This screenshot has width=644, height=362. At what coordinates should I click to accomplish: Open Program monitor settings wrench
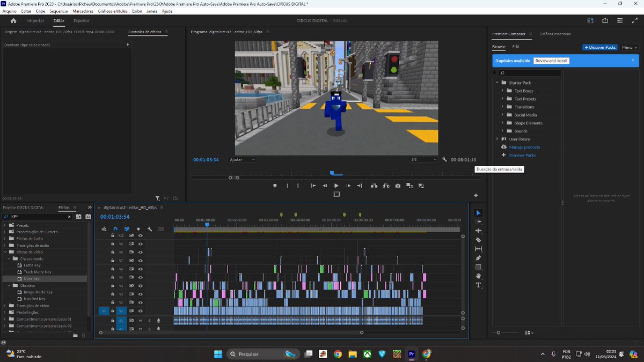[x=444, y=159]
